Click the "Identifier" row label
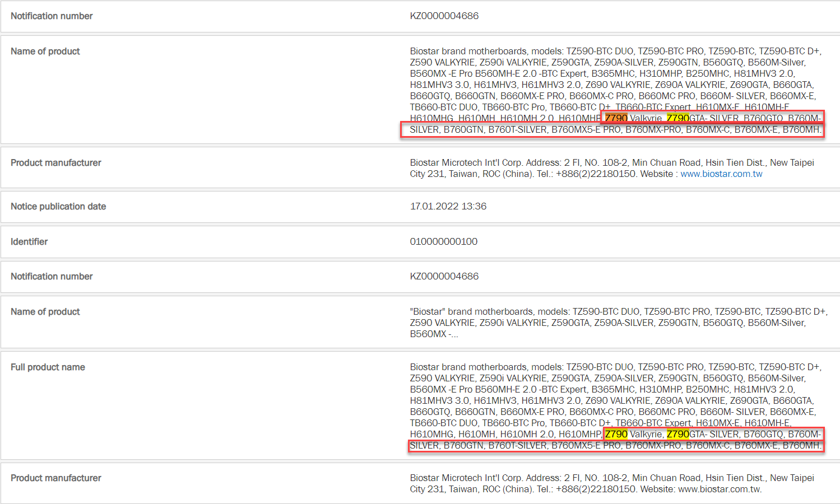Viewport: 840px width, 504px height. [29, 241]
